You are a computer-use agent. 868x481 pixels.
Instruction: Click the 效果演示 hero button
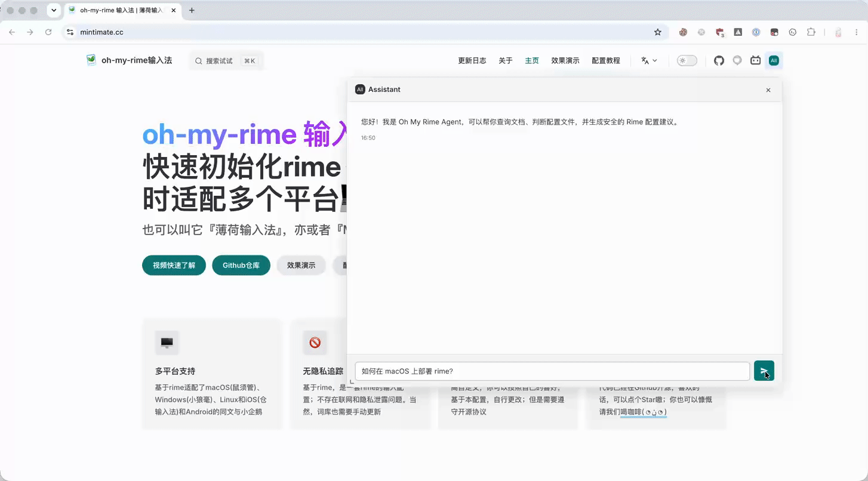(x=301, y=265)
